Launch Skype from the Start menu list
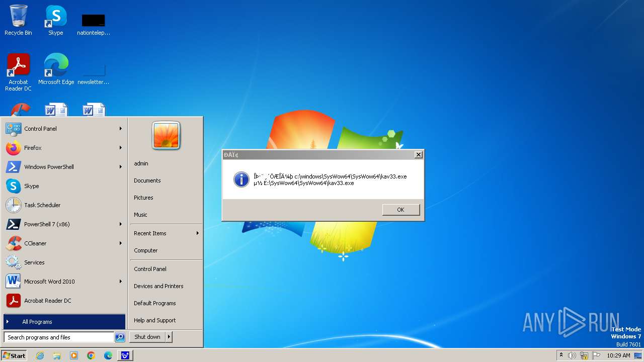This screenshot has width=644, height=362. click(64, 186)
